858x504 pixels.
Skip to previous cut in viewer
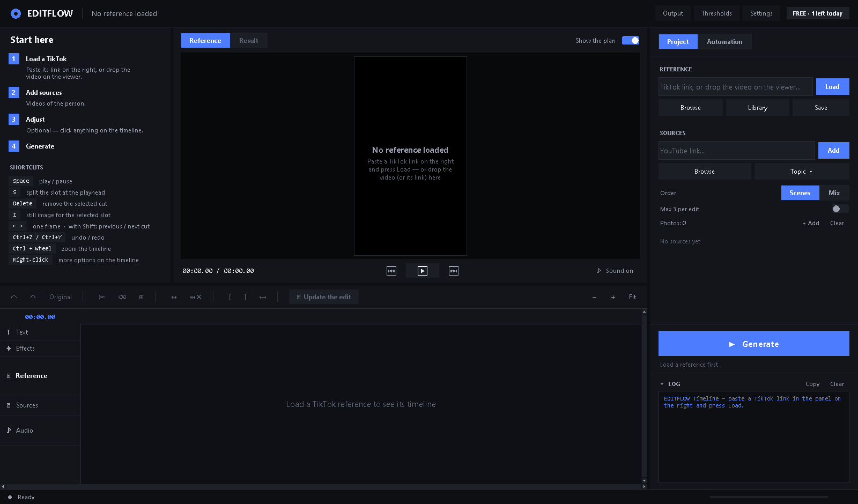[391, 271]
